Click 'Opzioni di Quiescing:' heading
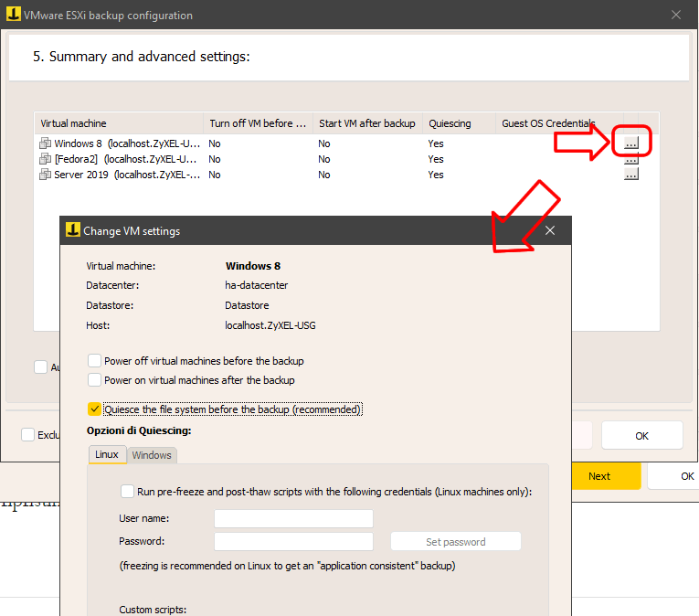 click(x=139, y=430)
